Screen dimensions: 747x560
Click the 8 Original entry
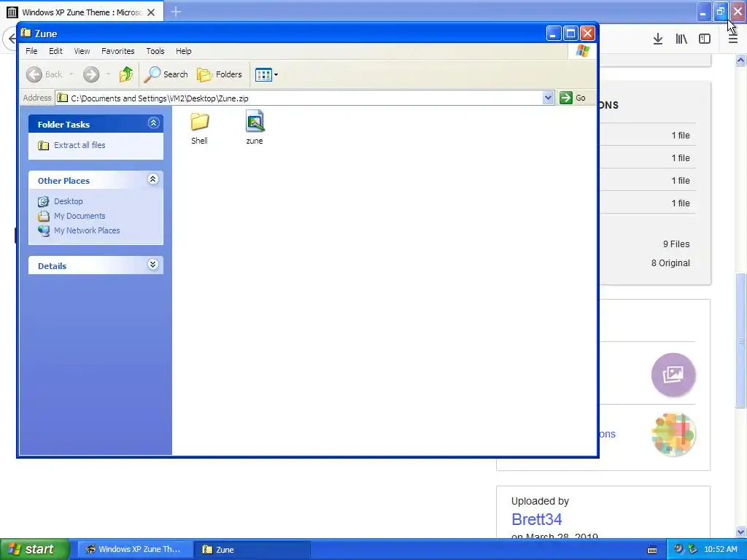click(670, 262)
